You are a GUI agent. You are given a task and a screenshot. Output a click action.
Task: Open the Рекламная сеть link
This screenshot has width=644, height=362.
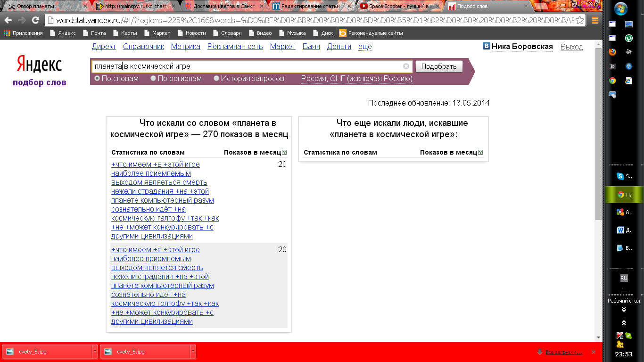click(235, 46)
